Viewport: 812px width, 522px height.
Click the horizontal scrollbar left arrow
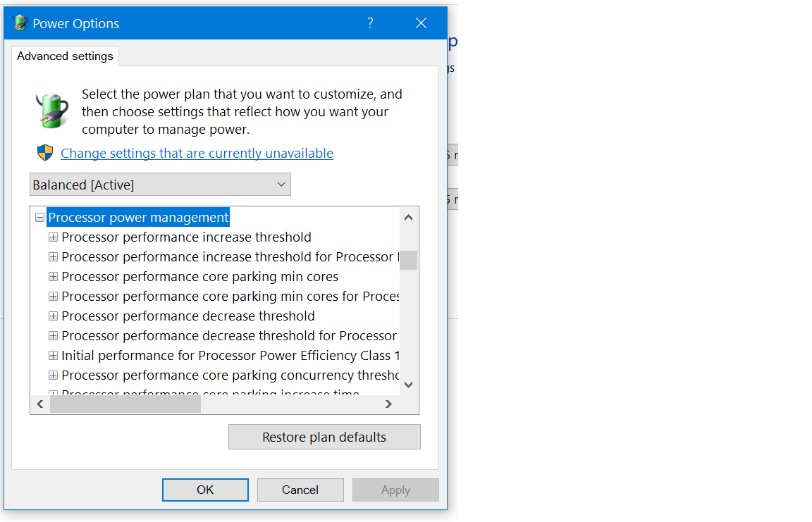[x=40, y=404]
